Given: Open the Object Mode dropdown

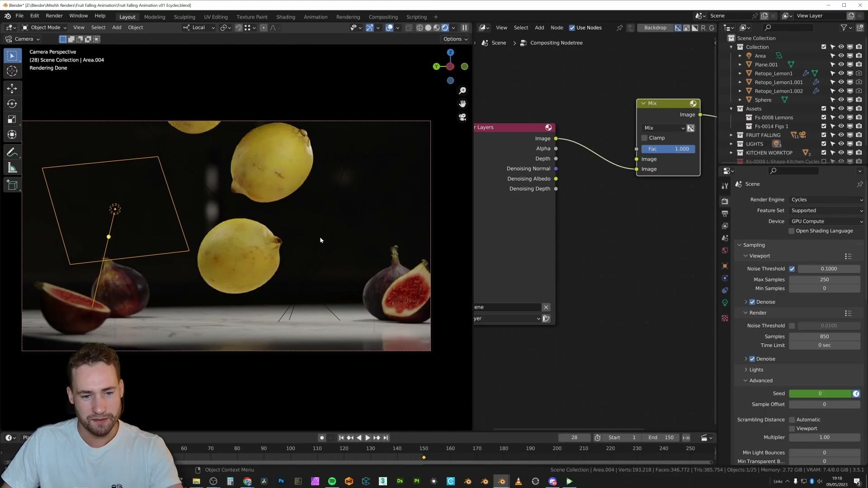Looking at the screenshot, I should pyautogui.click(x=44, y=28).
